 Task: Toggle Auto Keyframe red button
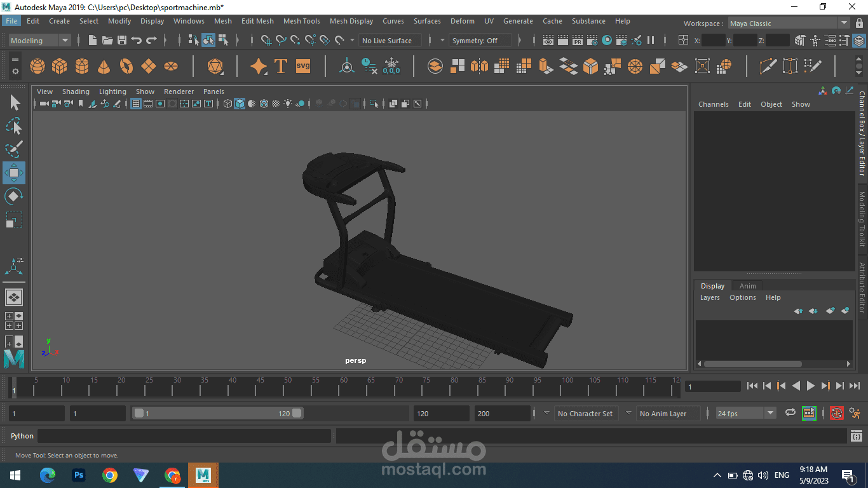click(836, 413)
